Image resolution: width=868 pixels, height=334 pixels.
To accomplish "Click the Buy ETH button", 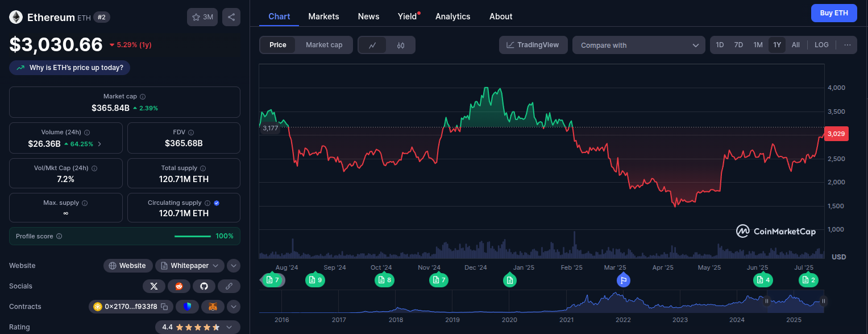I will pos(834,13).
